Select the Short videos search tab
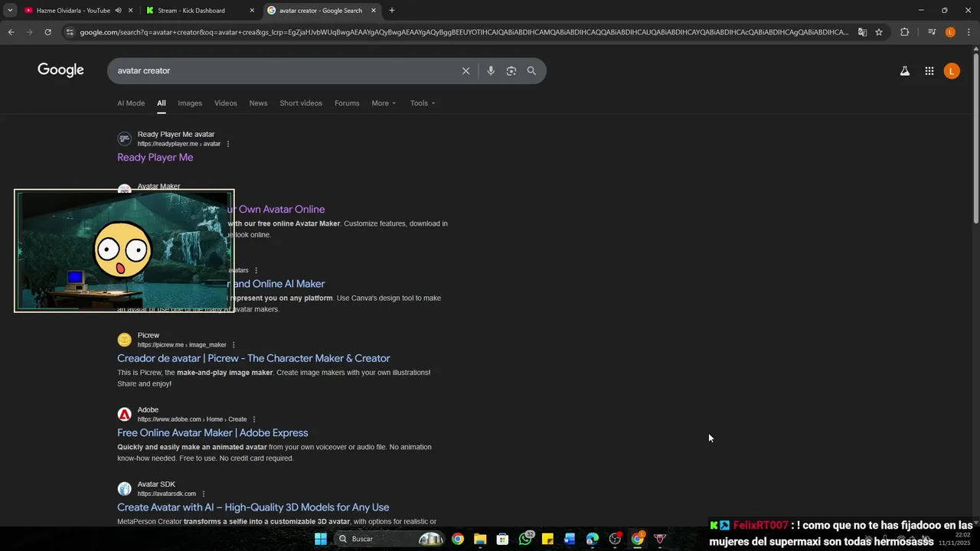This screenshot has width=980, height=551. click(301, 103)
